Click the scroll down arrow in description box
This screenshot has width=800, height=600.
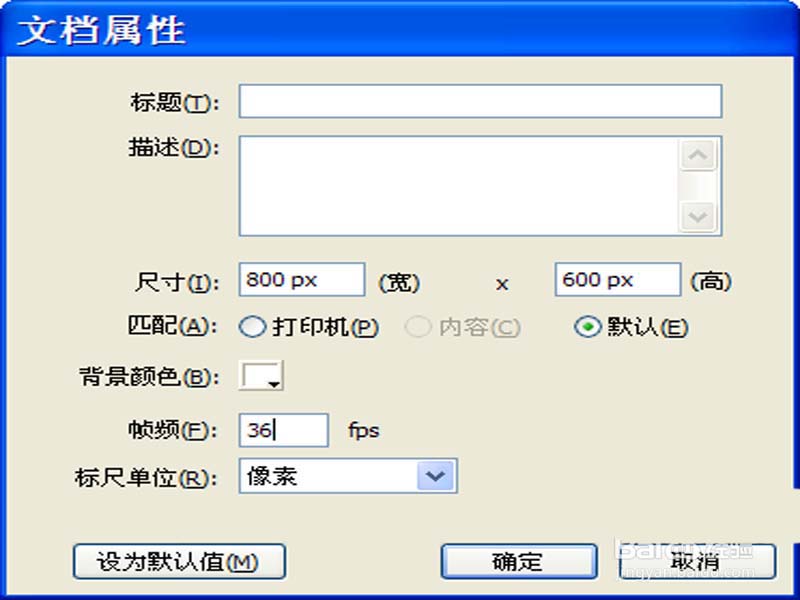(x=697, y=217)
